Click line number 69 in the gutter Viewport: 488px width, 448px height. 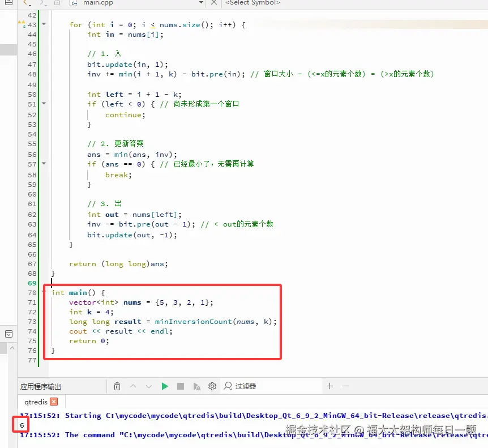(32, 283)
